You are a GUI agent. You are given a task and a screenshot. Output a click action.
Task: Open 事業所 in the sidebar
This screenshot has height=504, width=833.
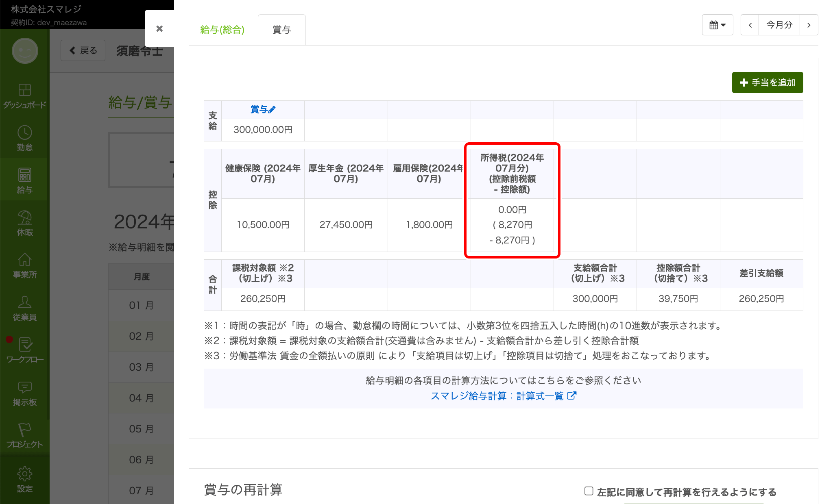[25, 265]
